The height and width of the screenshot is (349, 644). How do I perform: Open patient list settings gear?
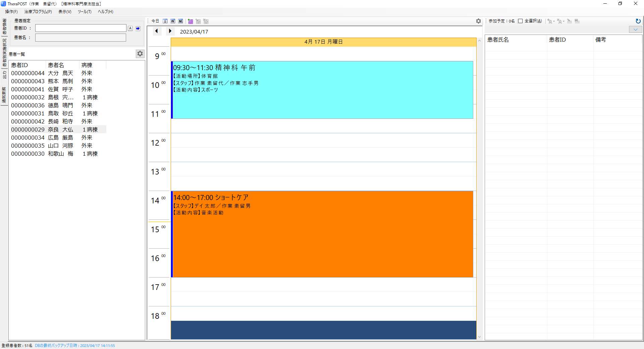click(x=140, y=54)
